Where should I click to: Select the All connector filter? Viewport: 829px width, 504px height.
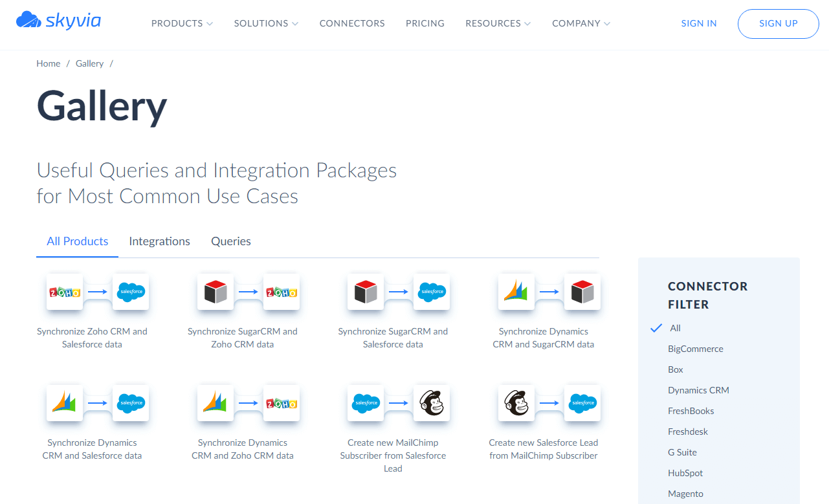click(x=675, y=328)
